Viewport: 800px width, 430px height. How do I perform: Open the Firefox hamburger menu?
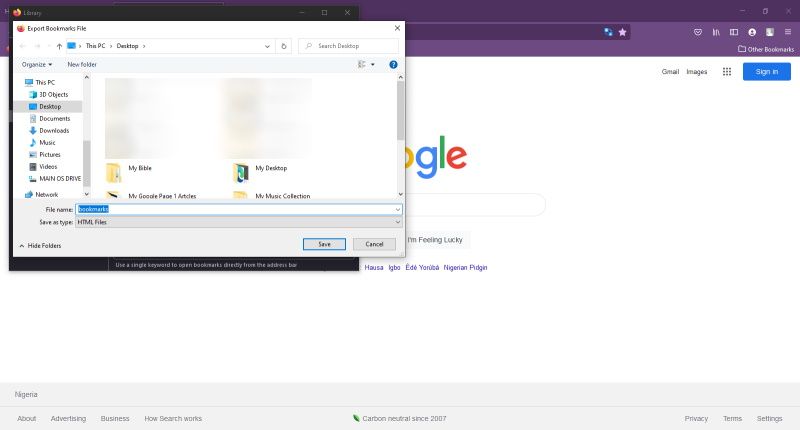pyautogui.click(x=788, y=32)
